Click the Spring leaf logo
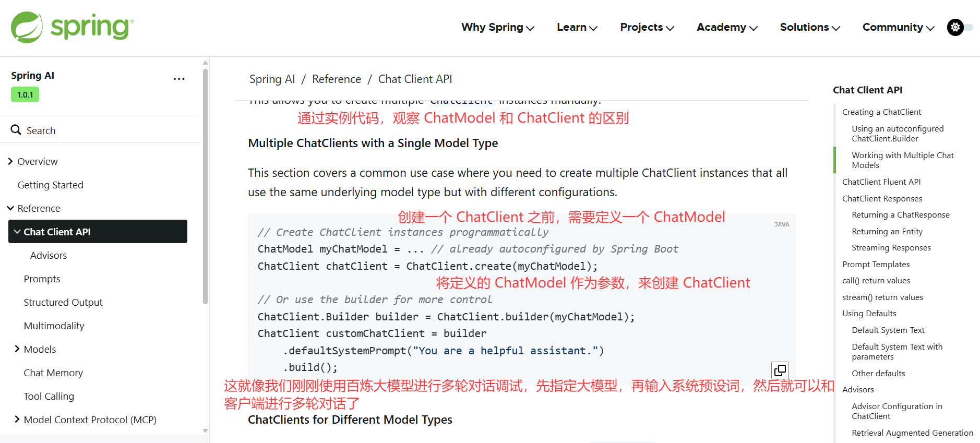Viewport: 980px width, 443px height. pos(27,27)
